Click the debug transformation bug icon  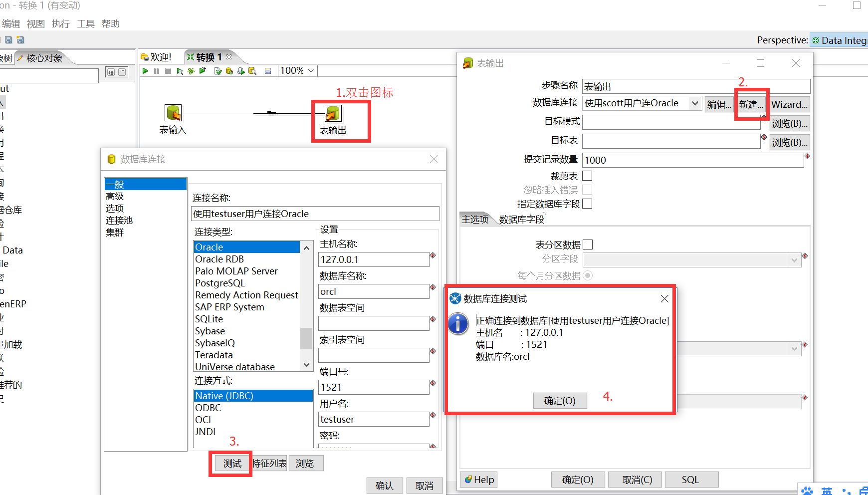pyautogui.click(x=191, y=71)
